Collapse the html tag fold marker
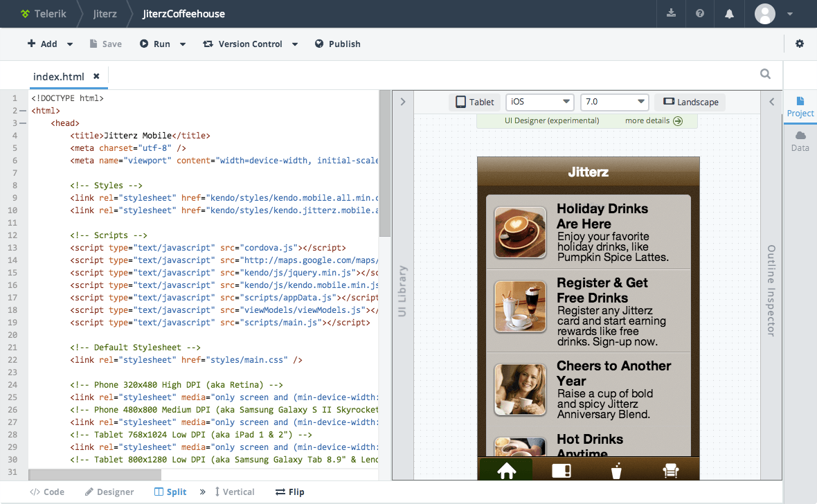 point(22,111)
